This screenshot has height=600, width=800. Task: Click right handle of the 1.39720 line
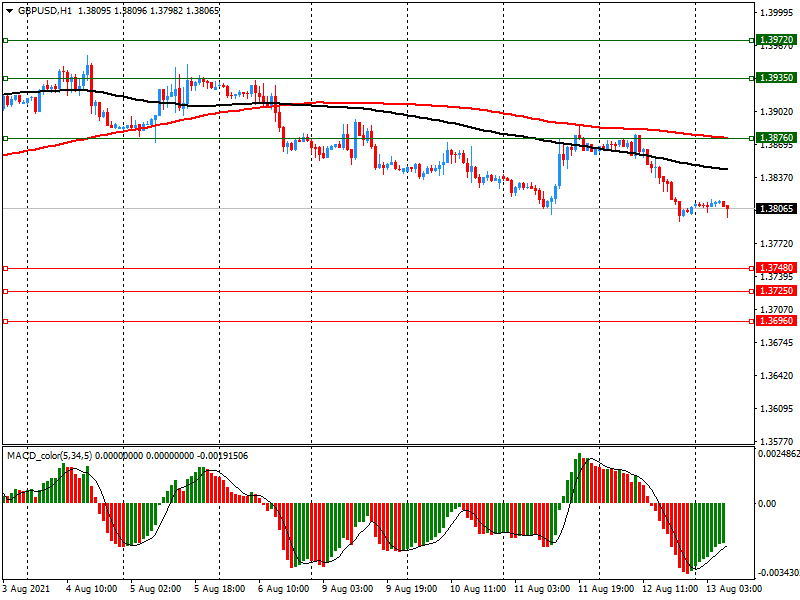pos(752,40)
